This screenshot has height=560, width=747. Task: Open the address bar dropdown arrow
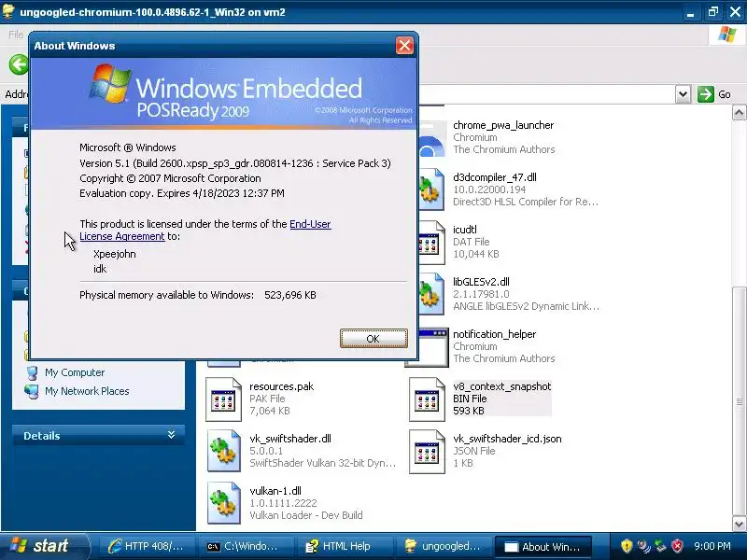(x=683, y=94)
